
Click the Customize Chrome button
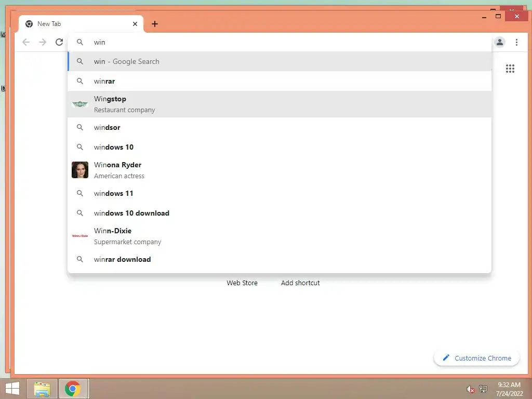tap(476, 358)
